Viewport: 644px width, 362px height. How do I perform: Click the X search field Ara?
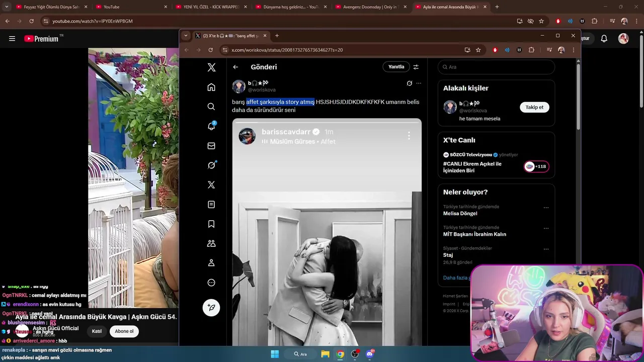pyautogui.click(x=496, y=67)
